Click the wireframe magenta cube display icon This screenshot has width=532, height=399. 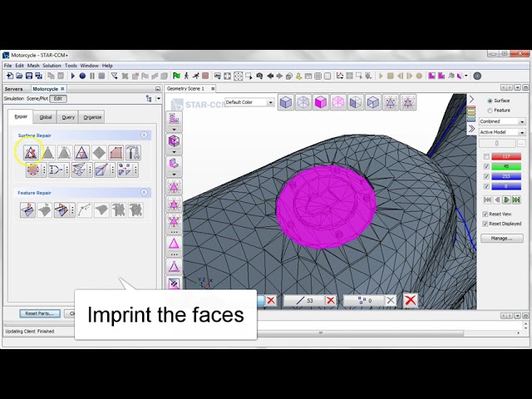point(338,102)
